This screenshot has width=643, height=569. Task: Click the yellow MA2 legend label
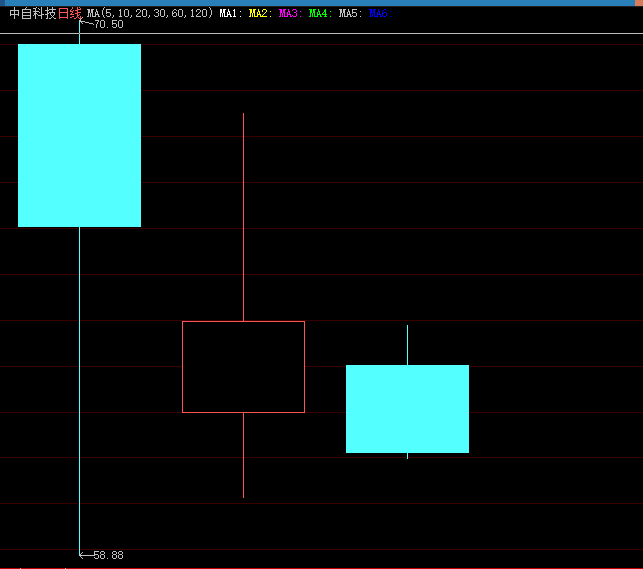click(x=260, y=14)
